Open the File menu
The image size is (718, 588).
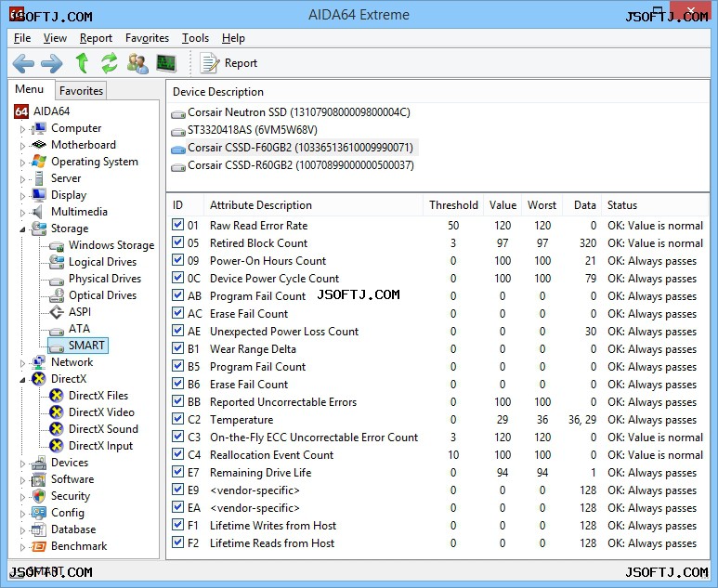pos(22,38)
